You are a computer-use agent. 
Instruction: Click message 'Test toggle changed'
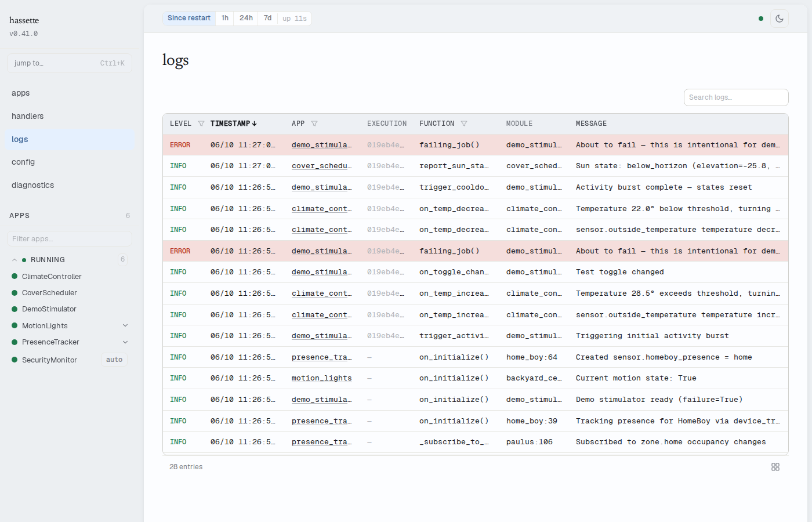click(619, 272)
